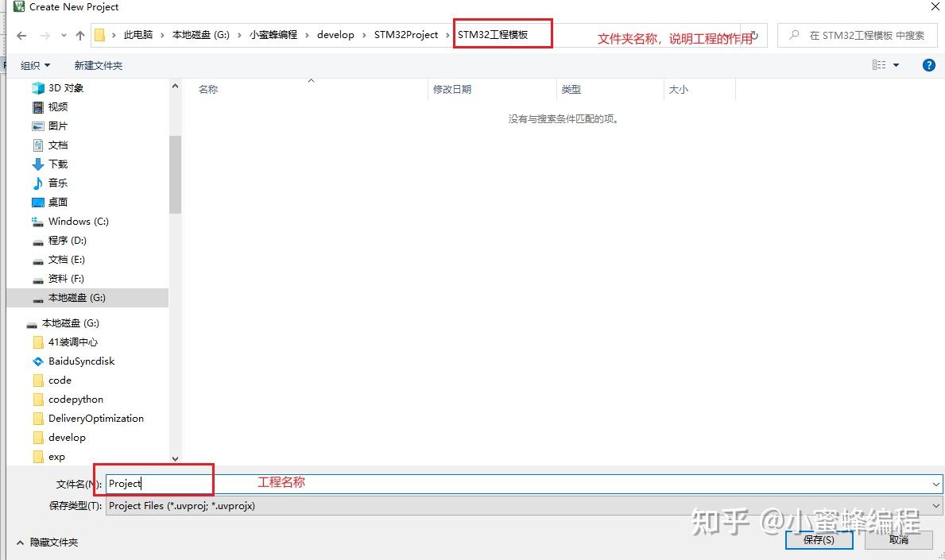Screen dimensions: 945x560
Task: Open the blue Help question mark icon
Action: [x=929, y=65]
